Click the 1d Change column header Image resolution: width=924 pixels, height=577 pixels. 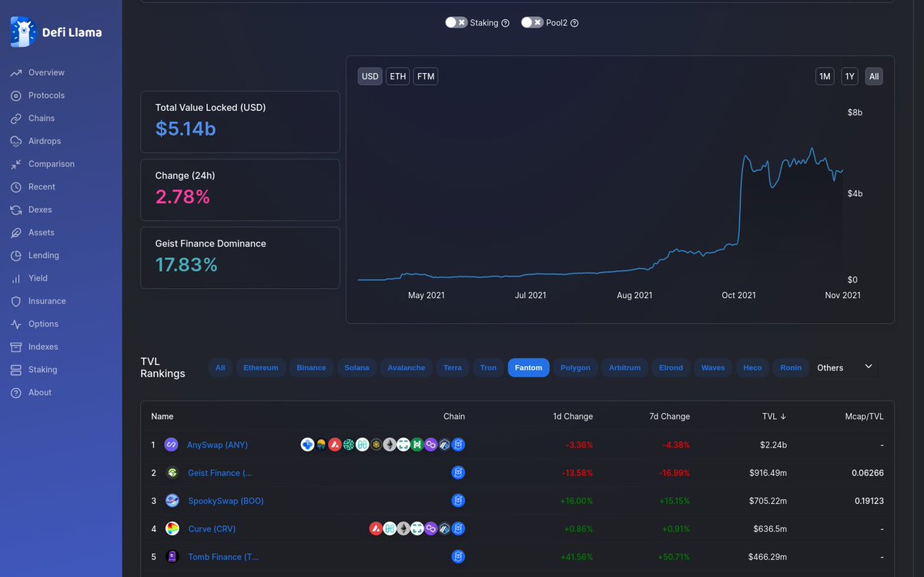[573, 416]
